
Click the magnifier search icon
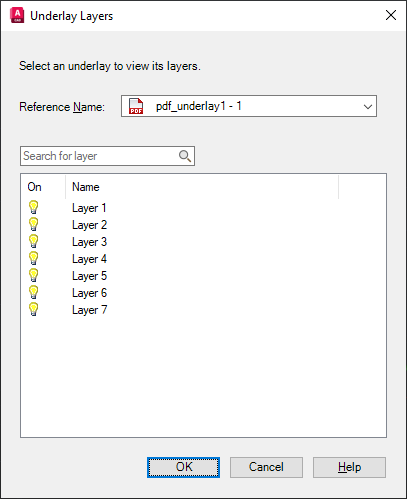point(185,156)
